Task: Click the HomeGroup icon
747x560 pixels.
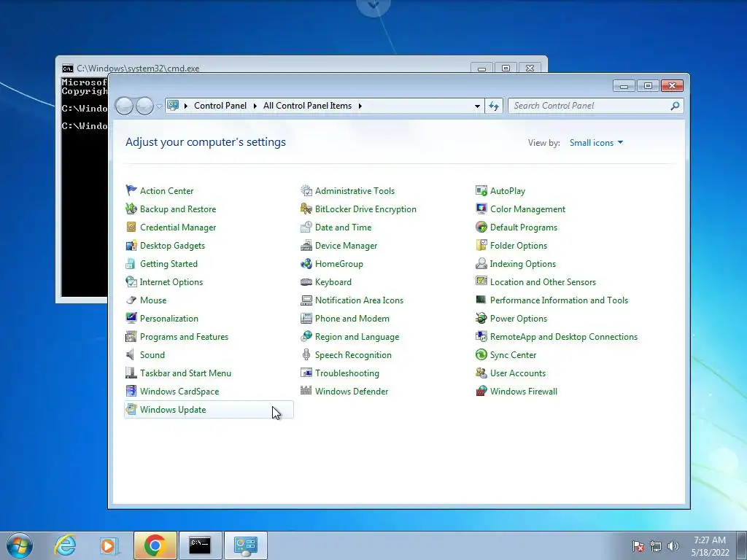Action: (306, 263)
